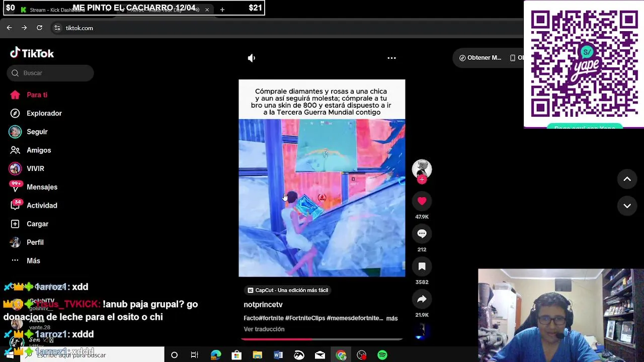The height and width of the screenshot is (362, 644).
Task: Expand the caption with más
Action: click(x=392, y=318)
